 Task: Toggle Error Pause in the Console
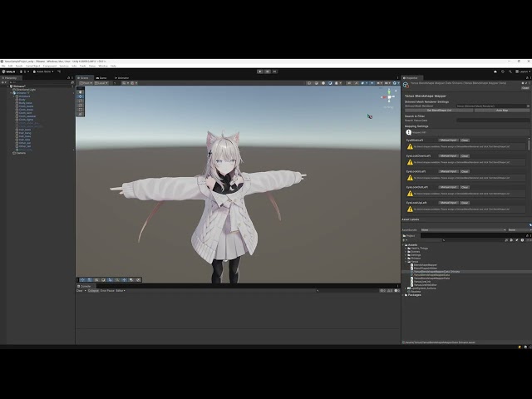tap(107, 291)
